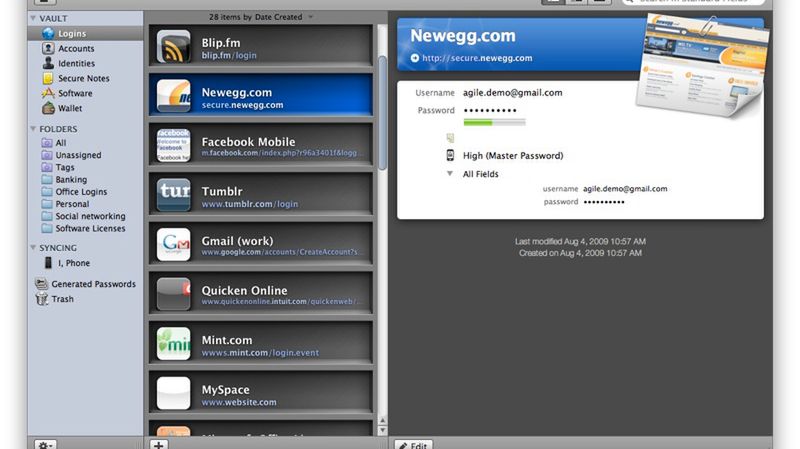Open the Logins vault category

[85, 33]
